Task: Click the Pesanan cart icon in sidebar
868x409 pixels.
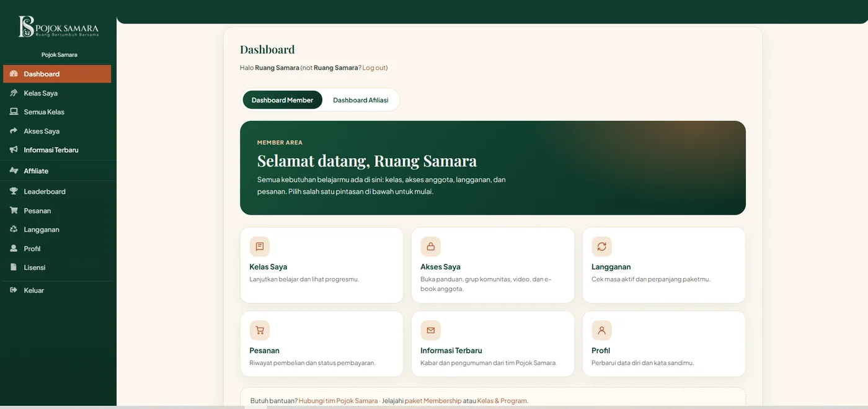Action: tap(14, 210)
